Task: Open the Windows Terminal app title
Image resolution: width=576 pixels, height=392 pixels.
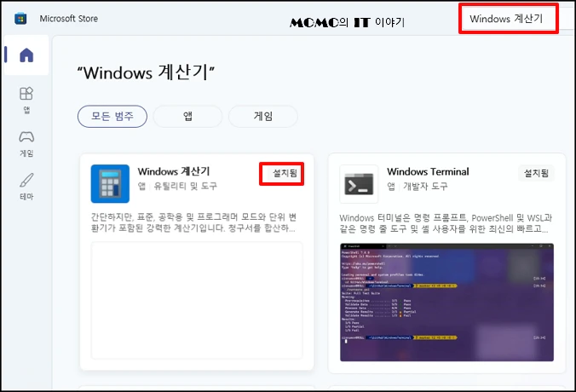Action: pos(428,171)
